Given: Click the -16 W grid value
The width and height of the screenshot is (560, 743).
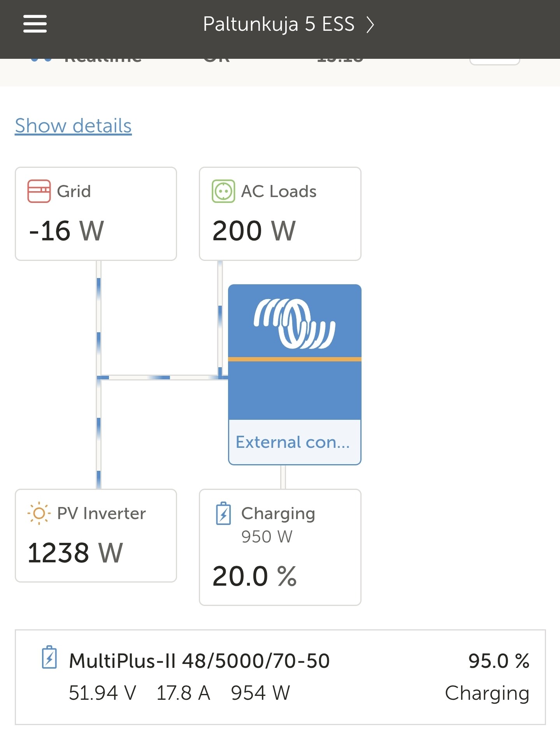Looking at the screenshot, I should (67, 231).
